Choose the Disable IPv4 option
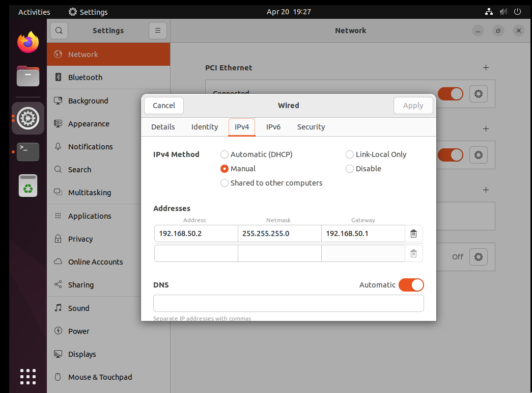The height and width of the screenshot is (393, 532). click(350, 169)
